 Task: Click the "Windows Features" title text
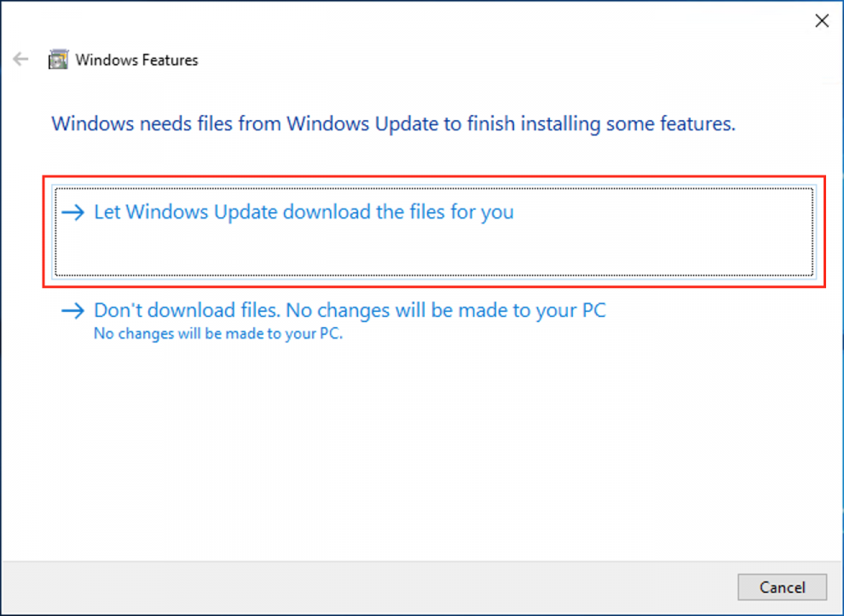point(136,60)
